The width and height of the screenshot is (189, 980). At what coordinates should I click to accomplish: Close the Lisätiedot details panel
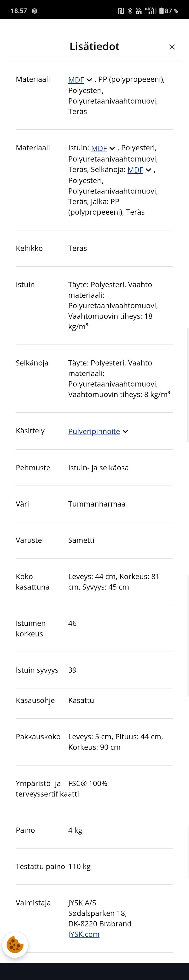[x=172, y=47]
